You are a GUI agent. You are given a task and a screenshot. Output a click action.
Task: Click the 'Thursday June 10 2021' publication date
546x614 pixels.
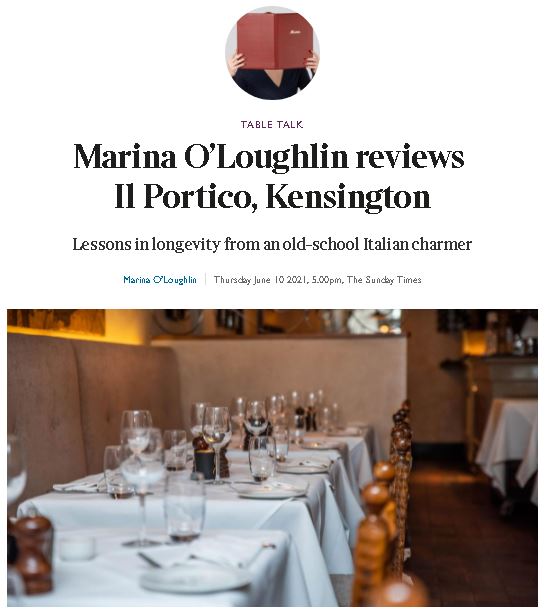tap(261, 280)
